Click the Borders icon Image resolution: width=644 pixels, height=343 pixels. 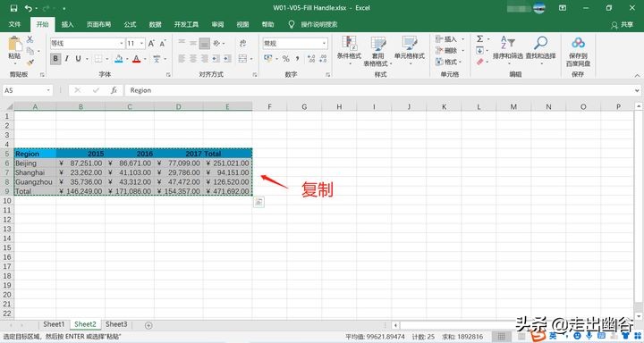(98, 59)
